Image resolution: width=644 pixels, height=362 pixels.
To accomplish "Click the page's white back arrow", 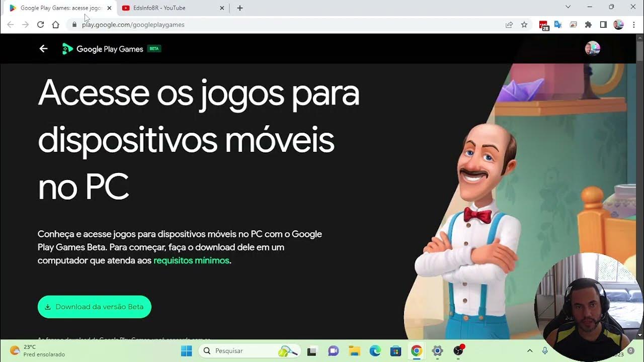I will 43,49.
